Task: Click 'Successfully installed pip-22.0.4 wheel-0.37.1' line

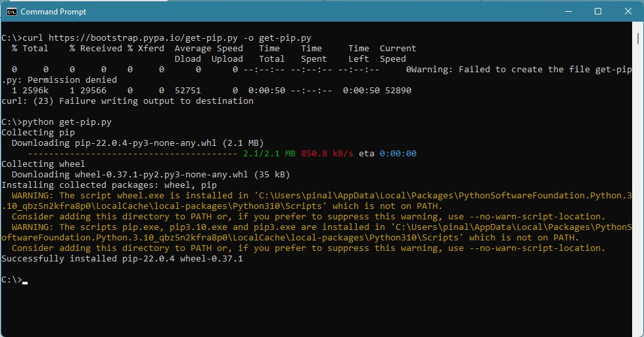Action: [x=122, y=259]
